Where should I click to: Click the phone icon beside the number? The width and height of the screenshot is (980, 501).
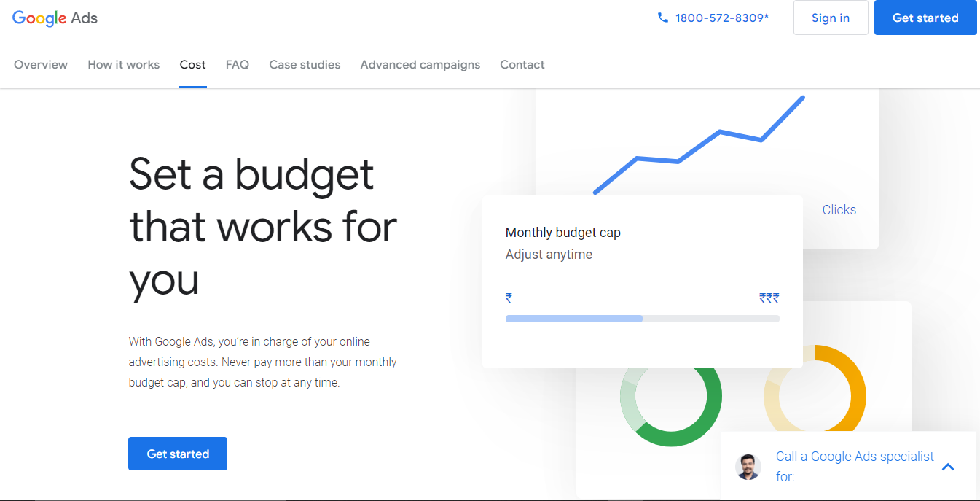[662, 18]
